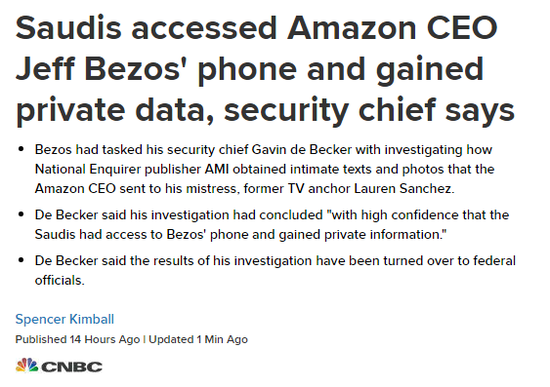Click headline line 'Saudis accessed Amazon CEO'
The width and height of the screenshot is (550, 387).
click(x=256, y=28)
